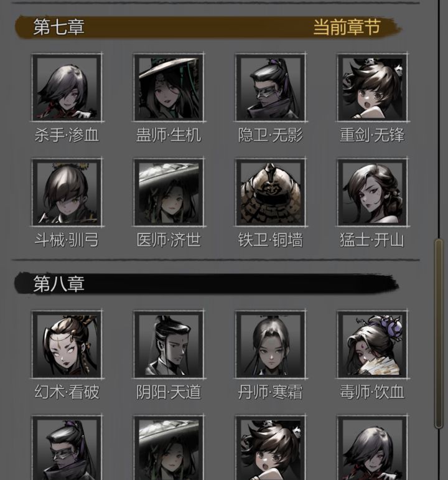448x480 pixels.
Task: Click the 猛士·开山 name label
Action: click(372, 240)
